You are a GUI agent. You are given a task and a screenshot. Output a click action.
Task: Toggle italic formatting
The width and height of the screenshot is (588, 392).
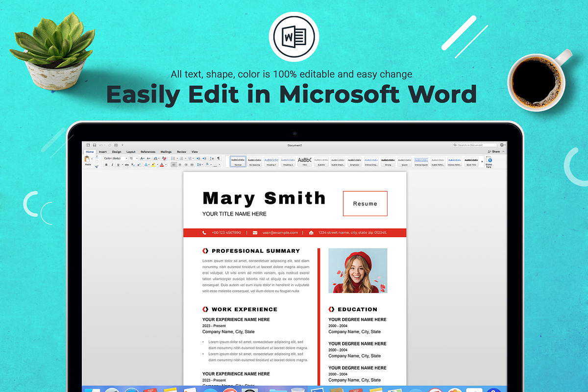tap(112, 165)
